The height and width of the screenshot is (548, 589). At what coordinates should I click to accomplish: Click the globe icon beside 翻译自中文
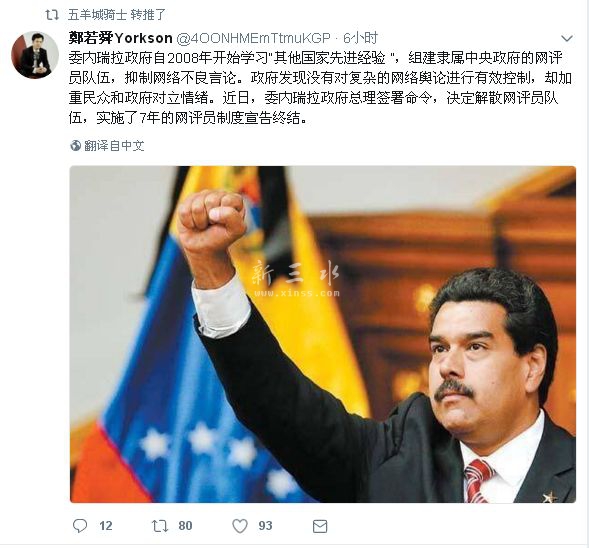76,145
